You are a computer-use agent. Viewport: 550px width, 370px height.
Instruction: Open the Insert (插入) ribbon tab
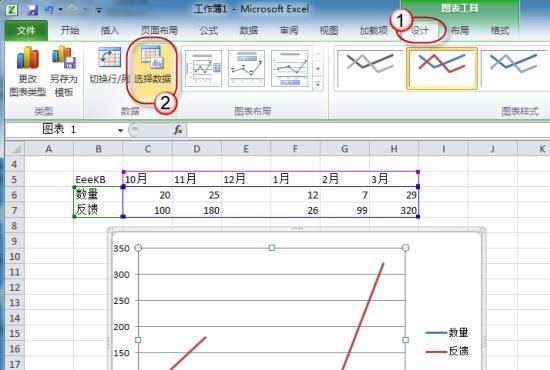(109, 31)
